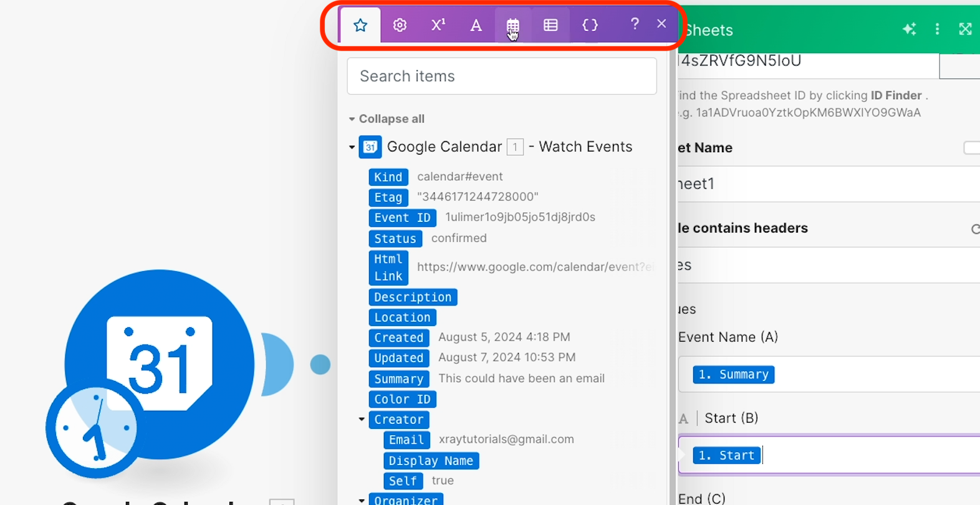The height and width of the screenshot is (505, 980).
Task: Open the Sheets module three-dot menu
Action: [937, 29]
